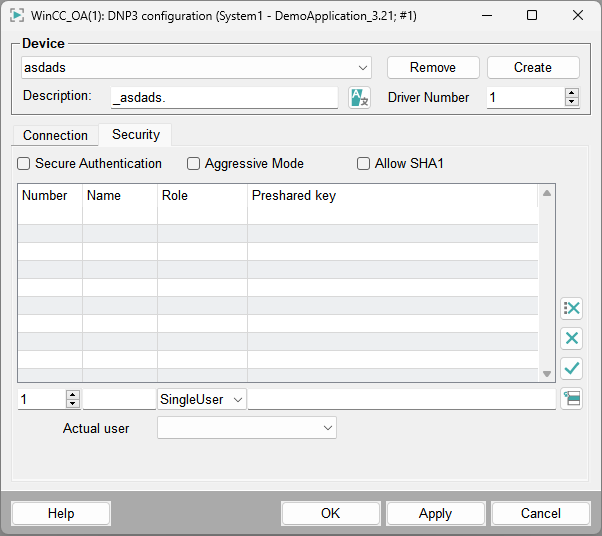Click the delete selected row X icon

(x=572, y=338)
